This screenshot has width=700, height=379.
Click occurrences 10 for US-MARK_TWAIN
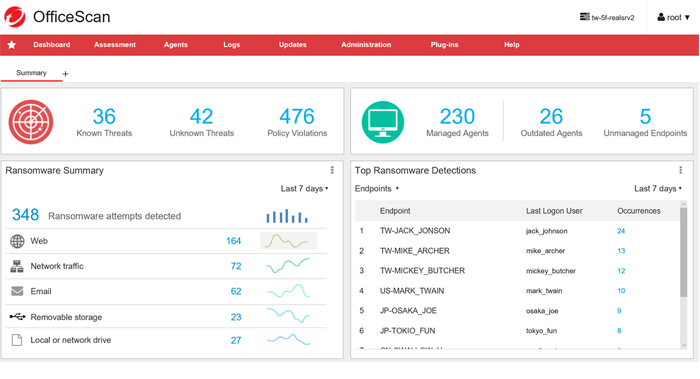[621, 291]
